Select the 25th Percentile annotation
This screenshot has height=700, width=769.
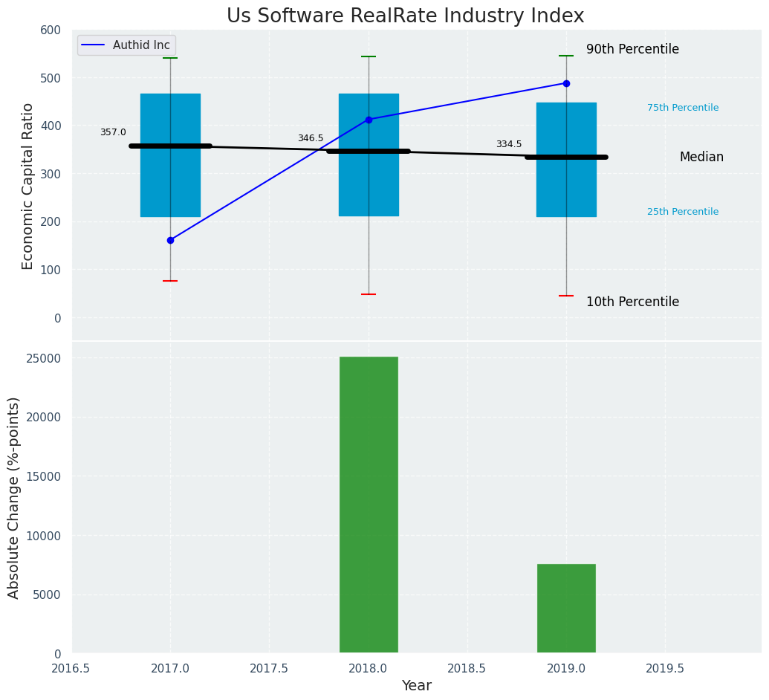pos(683,212)
